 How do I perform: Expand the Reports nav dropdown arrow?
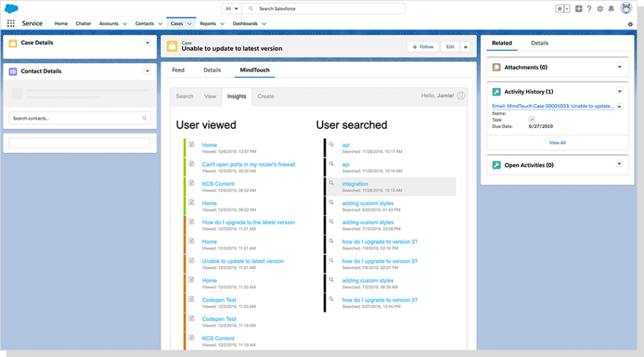pyautogui.click(x=222, y=24)
